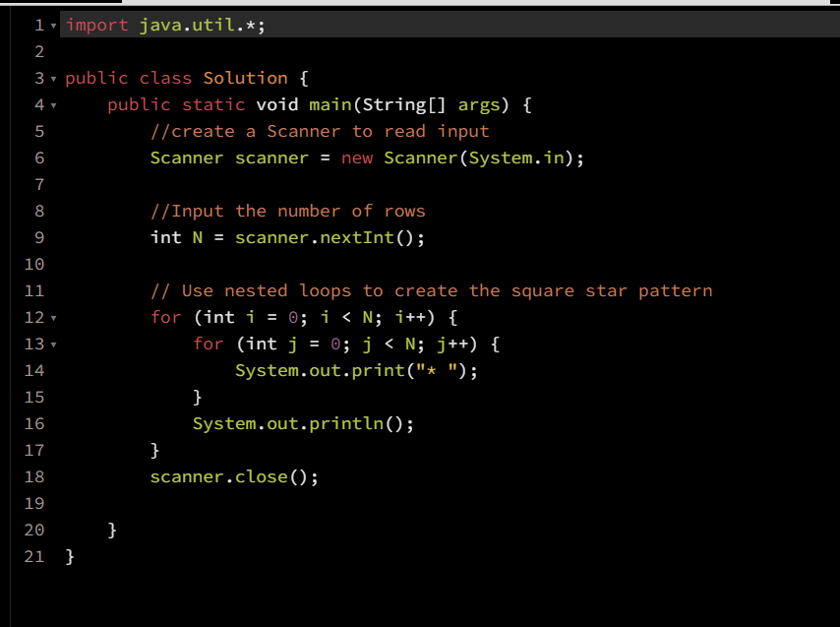Select line number 9 in the gutter
840x627 pixels.
pos(37,237)
